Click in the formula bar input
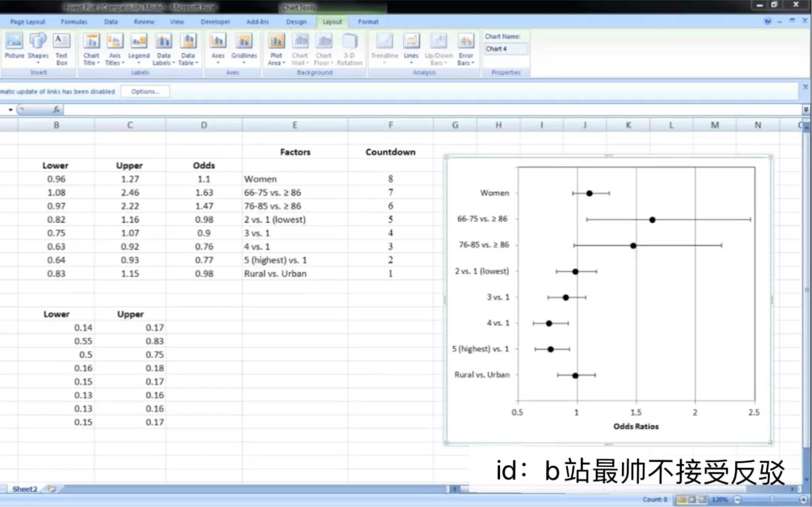This screenshot has height=507, width=812. (432, 110)
